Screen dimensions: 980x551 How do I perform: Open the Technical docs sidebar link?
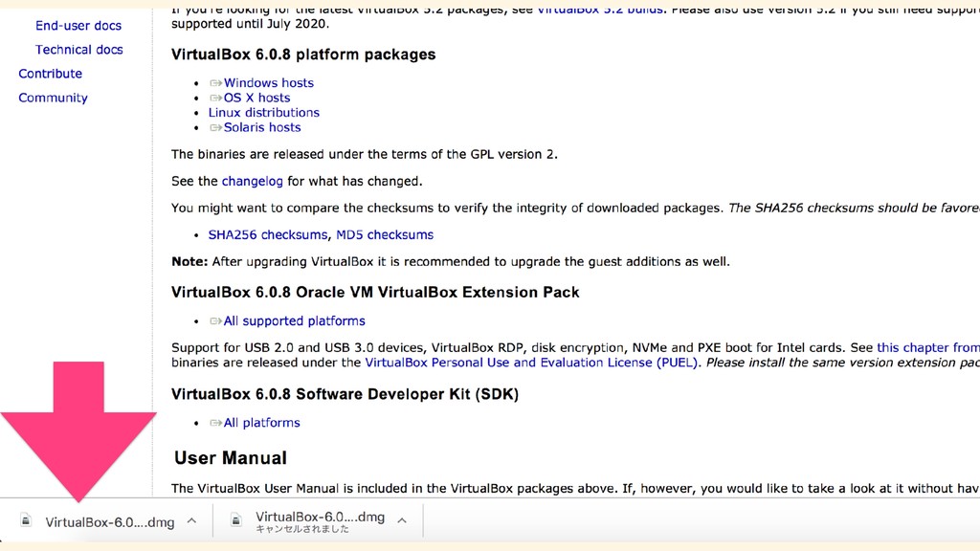click(78, 50)
